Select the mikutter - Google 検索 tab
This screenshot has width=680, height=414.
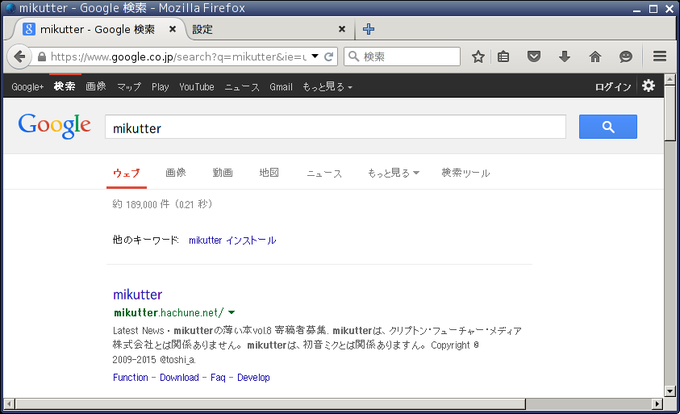[x=97, y=29]
